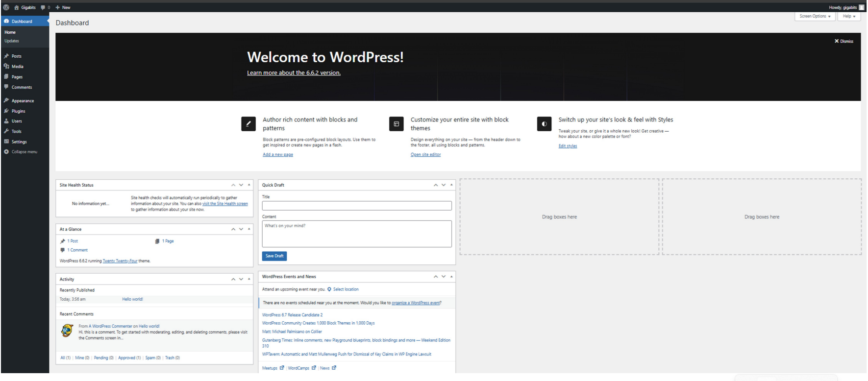The height and width of the screenshot is (381, 868).
Task: Move At a Glance panel down
Action: (x=241, y=229)
